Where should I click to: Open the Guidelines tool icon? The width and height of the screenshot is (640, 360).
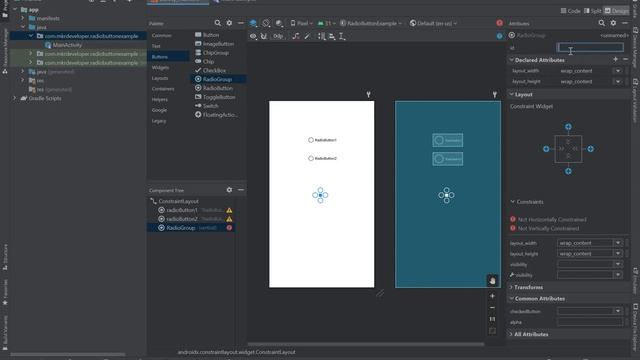pos(342,36)
